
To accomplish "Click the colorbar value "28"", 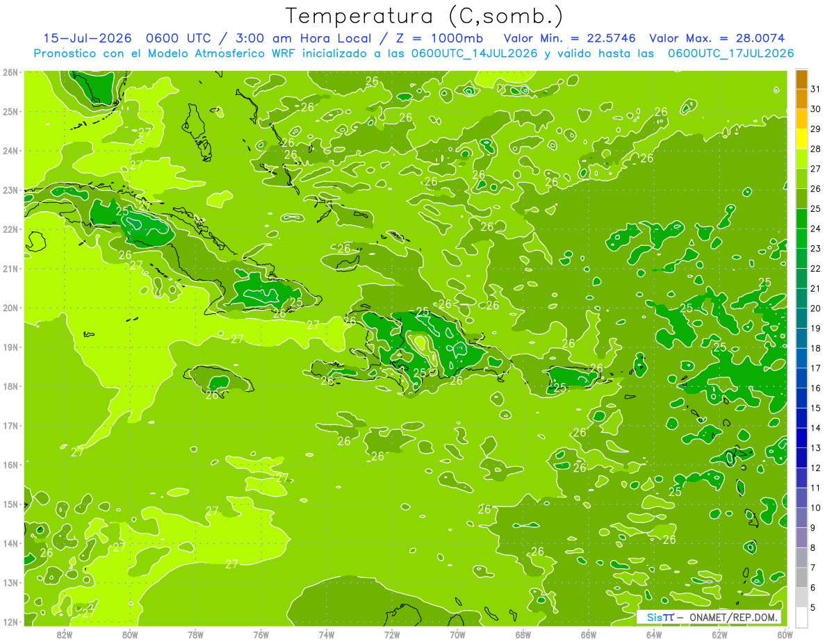I will (815, 149).
